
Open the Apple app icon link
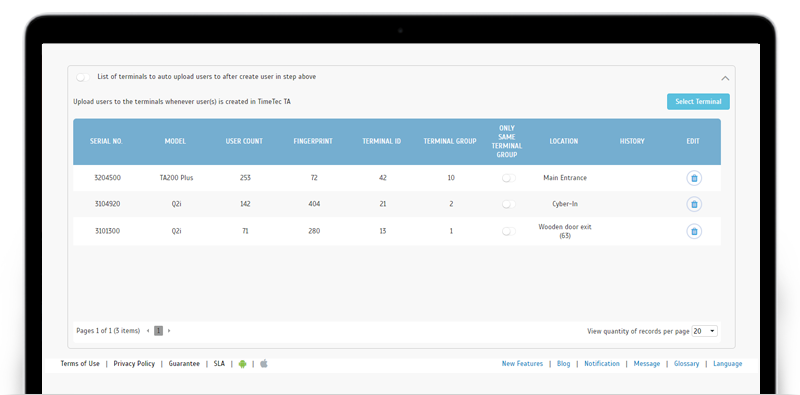point(264,364)
